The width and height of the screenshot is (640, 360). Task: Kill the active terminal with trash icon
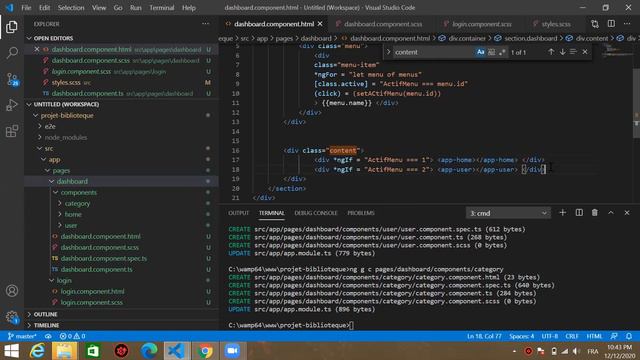pos(595,213)
